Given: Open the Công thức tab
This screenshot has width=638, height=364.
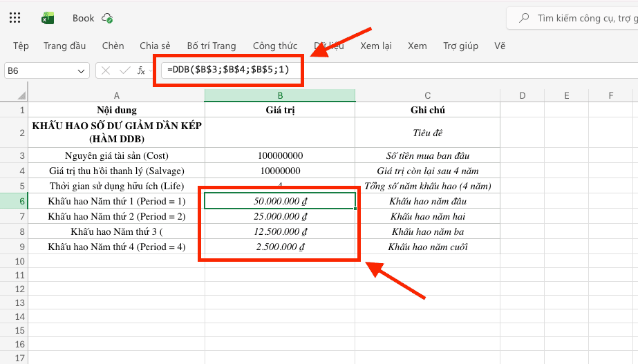Looking at the screenshot, I should (x=275, y=46).
